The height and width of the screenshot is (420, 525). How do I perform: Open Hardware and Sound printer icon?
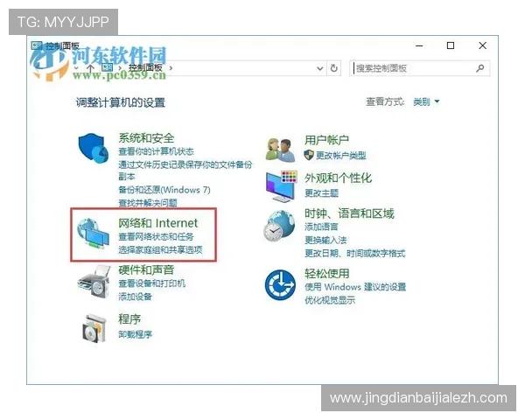point(94,282)
